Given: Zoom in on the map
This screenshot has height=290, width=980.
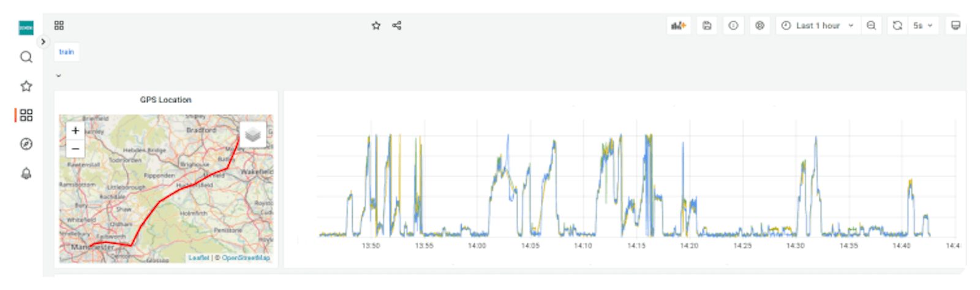Looking at the screenshot, I should [x=75, y=130].
